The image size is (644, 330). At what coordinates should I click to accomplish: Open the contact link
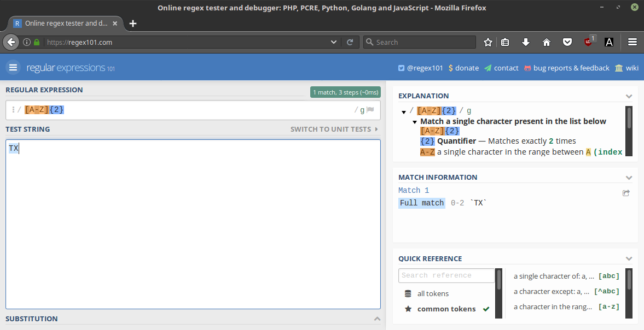click(501, 68)
